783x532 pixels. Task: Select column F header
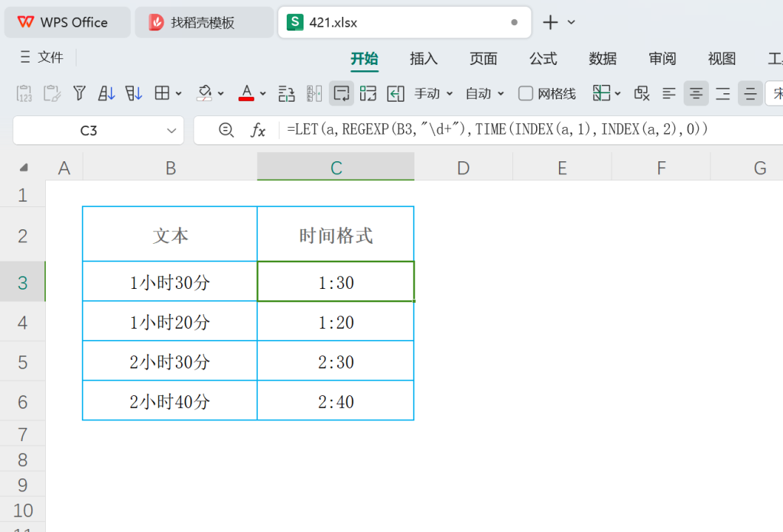click(661, 167)
